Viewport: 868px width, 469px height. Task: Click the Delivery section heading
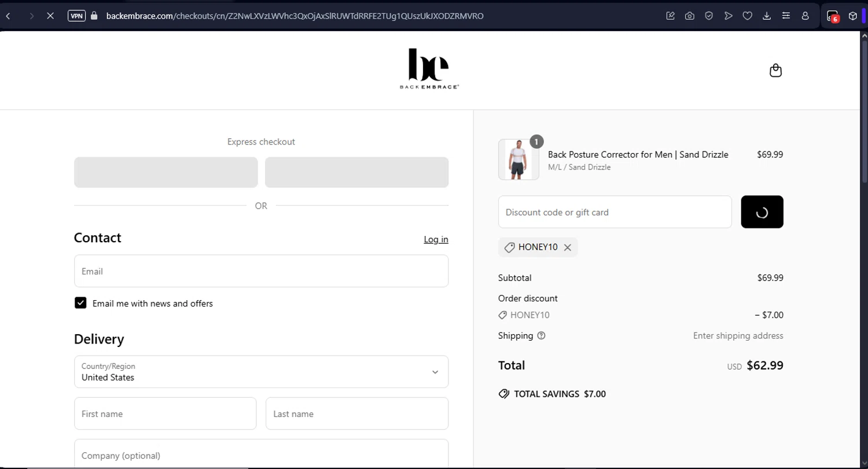[x=99, y=339]
